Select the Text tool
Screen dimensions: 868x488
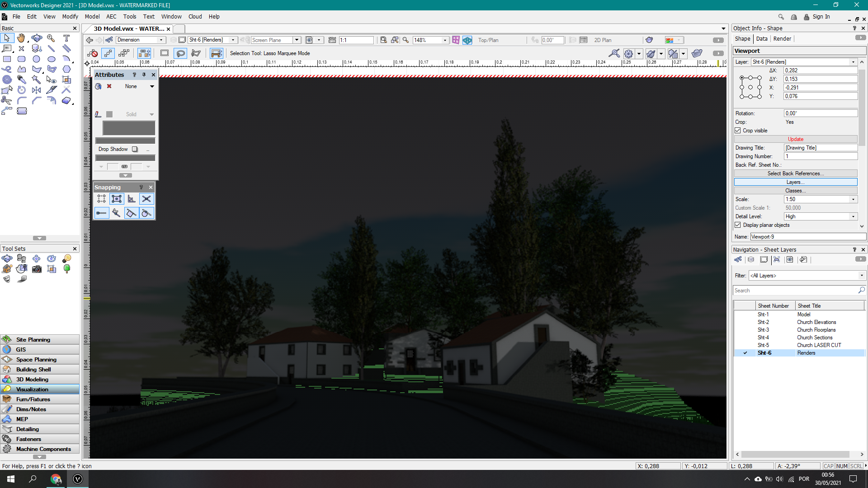point(66,38)
